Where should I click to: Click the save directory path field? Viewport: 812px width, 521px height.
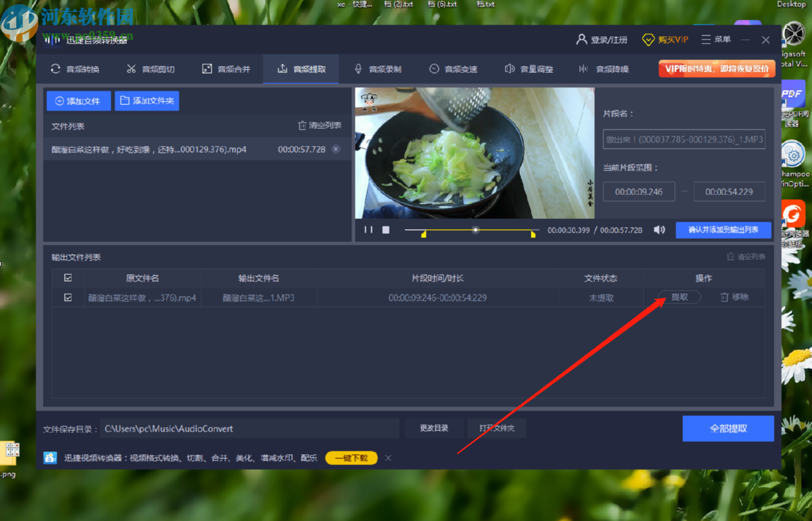250,428
